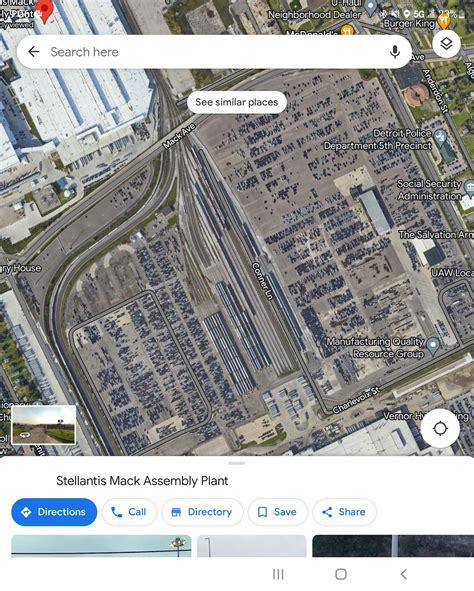
Task: Open the Directory button
Action: point(202,512)
